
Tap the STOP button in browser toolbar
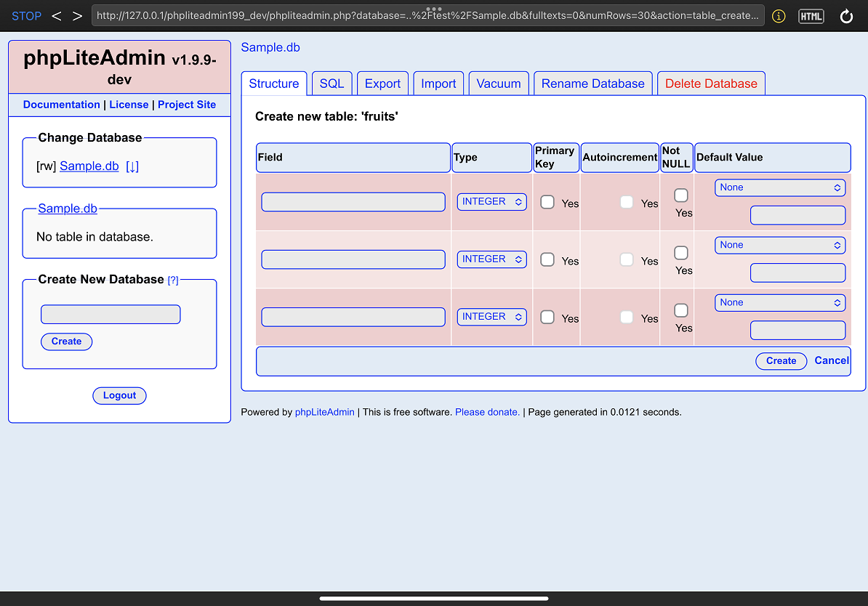(x=27, y=16)
